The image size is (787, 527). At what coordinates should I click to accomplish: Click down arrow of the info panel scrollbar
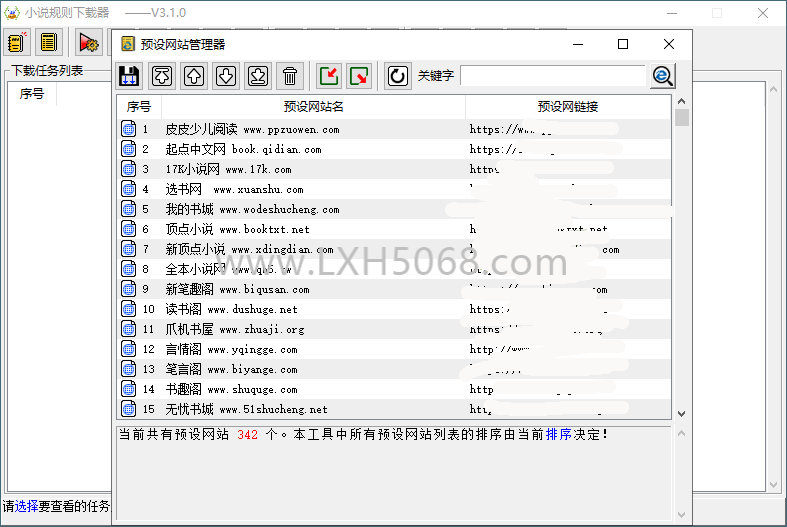681,514
